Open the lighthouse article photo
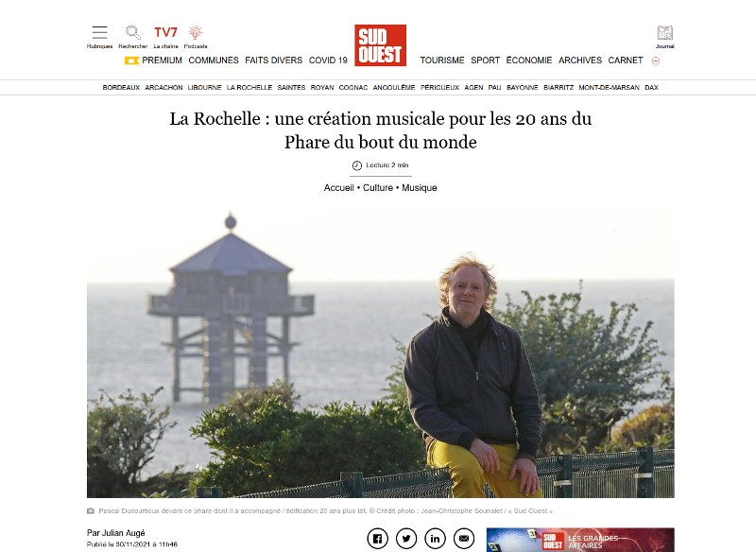The height and width of the screenshot is (552, 756). tap(381, 350)
